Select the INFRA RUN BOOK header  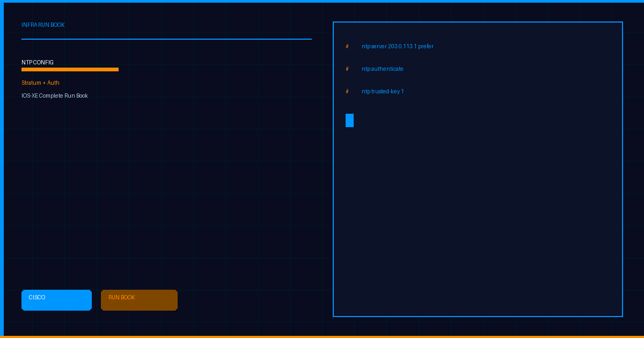pyautogui.click(x=43, y=25)
